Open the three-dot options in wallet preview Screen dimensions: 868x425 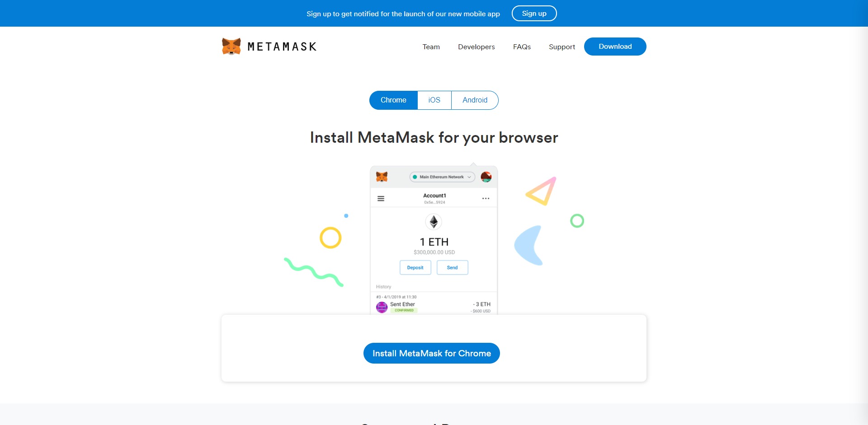486,199
